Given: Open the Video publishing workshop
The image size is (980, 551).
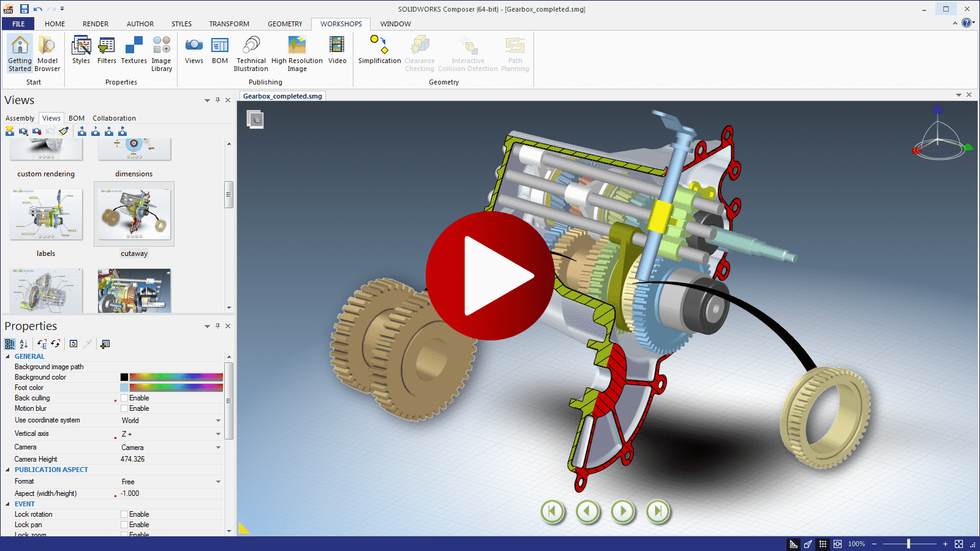Looking at the screenshot, I should [337, 50].
